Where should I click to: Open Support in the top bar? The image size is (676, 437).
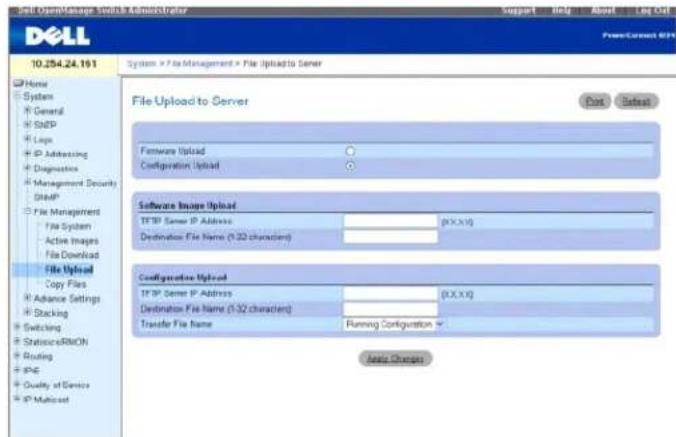(519, 10)
